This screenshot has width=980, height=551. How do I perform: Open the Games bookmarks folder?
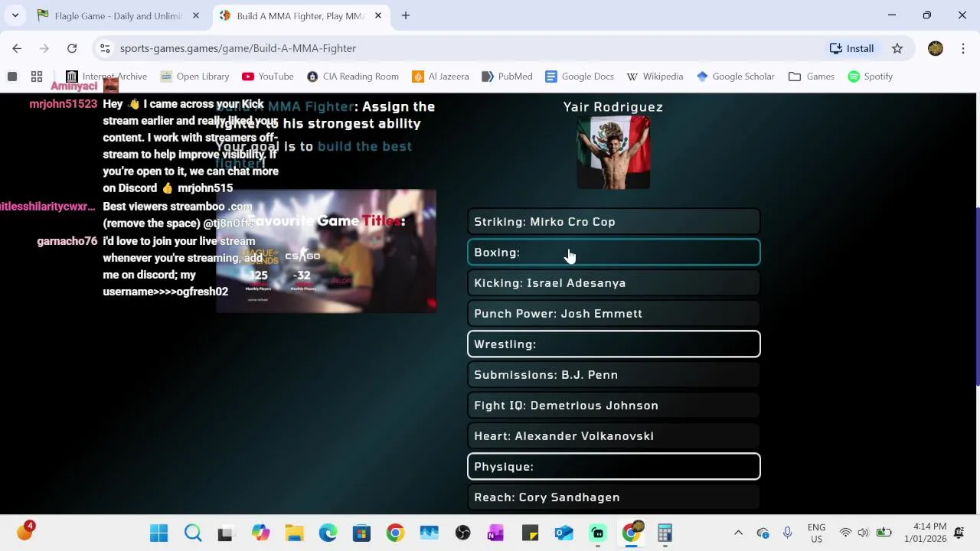coord(812,77)
